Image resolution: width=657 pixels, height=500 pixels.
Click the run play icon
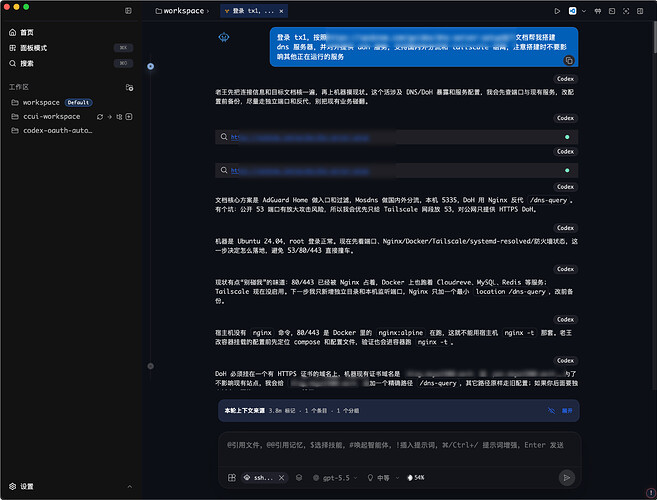point(557,11)
